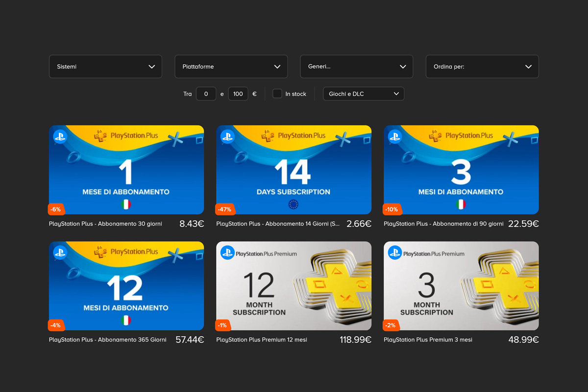This screenshot has height=392, width=588.
Task: Enable the In stock checkbox
Action: click(277, 94)
